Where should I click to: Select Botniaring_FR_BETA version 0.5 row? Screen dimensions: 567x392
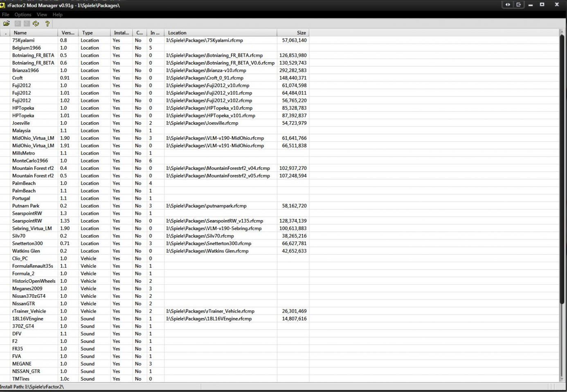[155, 55]
